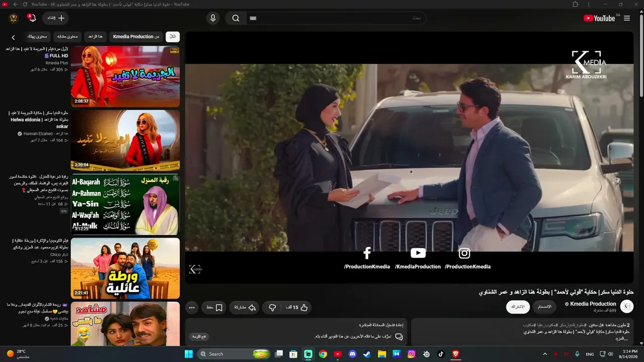Open the مشاهد ما بتنسى thumbnail
The image size is (644, 362).
125,324
